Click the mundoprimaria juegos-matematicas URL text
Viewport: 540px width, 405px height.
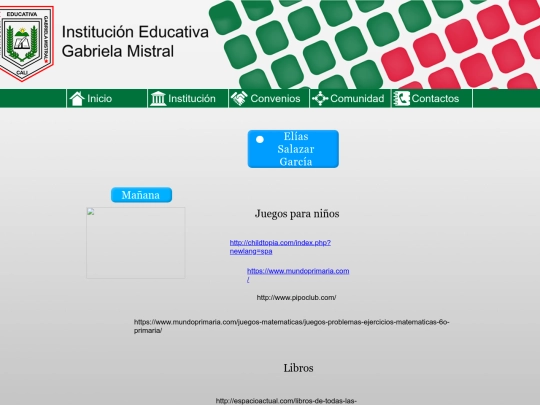[292, 326]
